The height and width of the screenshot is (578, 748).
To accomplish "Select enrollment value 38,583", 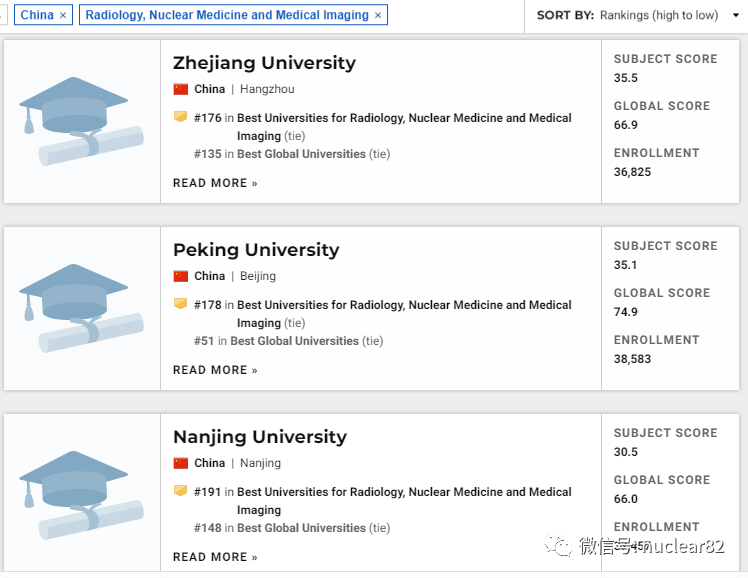I will tap(632, 359).
